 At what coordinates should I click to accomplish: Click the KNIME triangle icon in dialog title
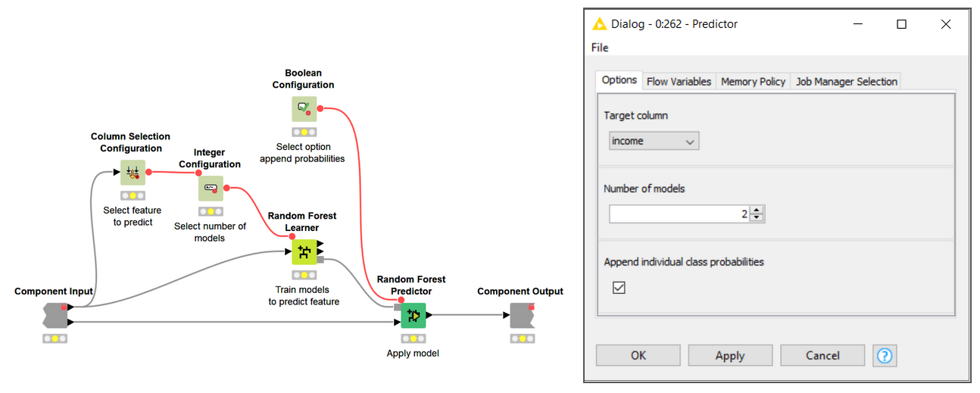coord(599,24)
